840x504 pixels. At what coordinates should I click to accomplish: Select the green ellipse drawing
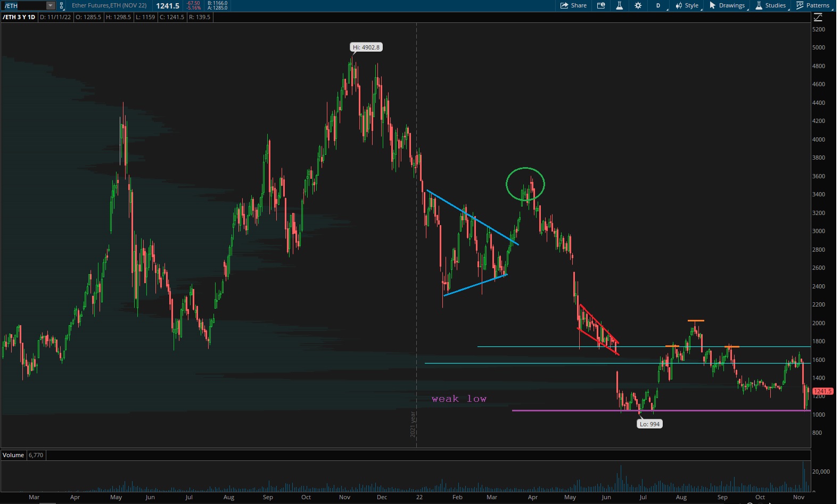click(525, 184)
